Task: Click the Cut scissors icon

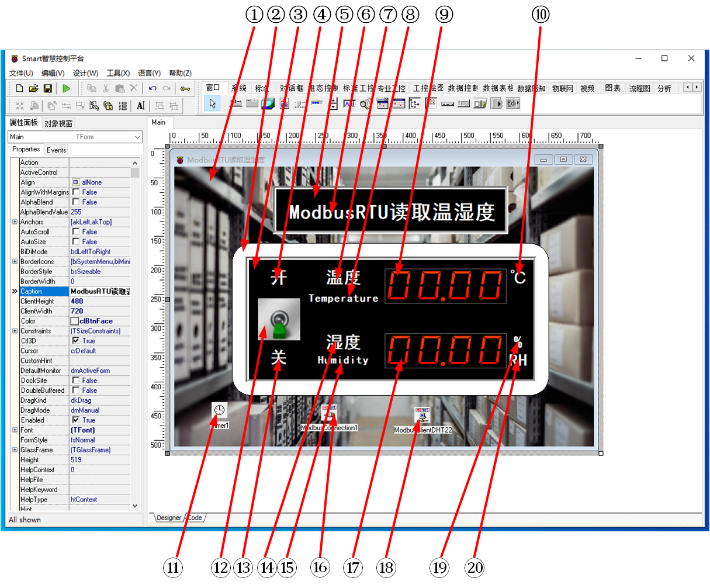Action: [106, 88]
